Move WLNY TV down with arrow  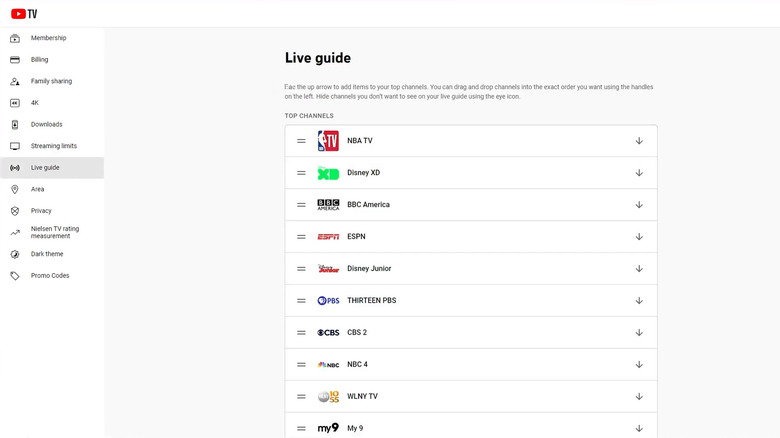point(639,397)
